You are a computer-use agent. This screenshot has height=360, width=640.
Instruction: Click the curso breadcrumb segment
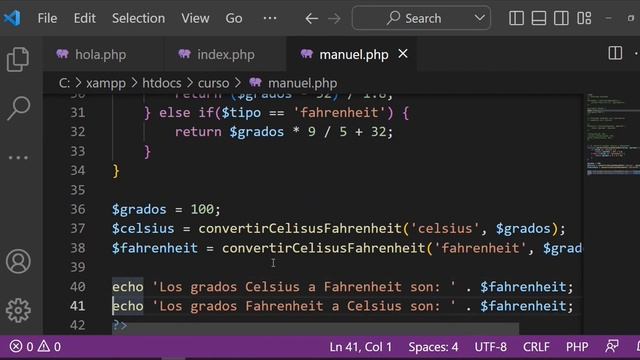pos(213,83)
